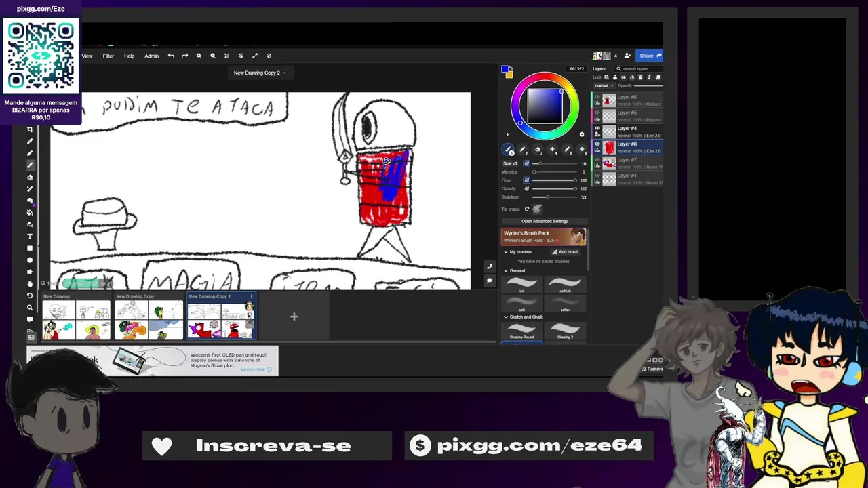This screenshot has width=868, height=488.
Task: Select brush slot 1
Action: point(508,150)
